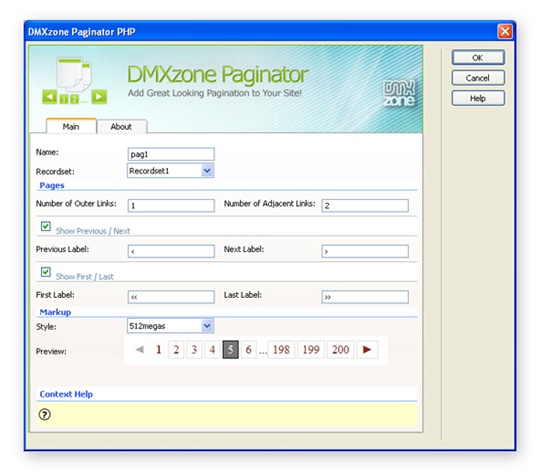This screenshot has height=473, width=540.
Task: Click the preview previous-page arrow
Action: click(140, 349)
